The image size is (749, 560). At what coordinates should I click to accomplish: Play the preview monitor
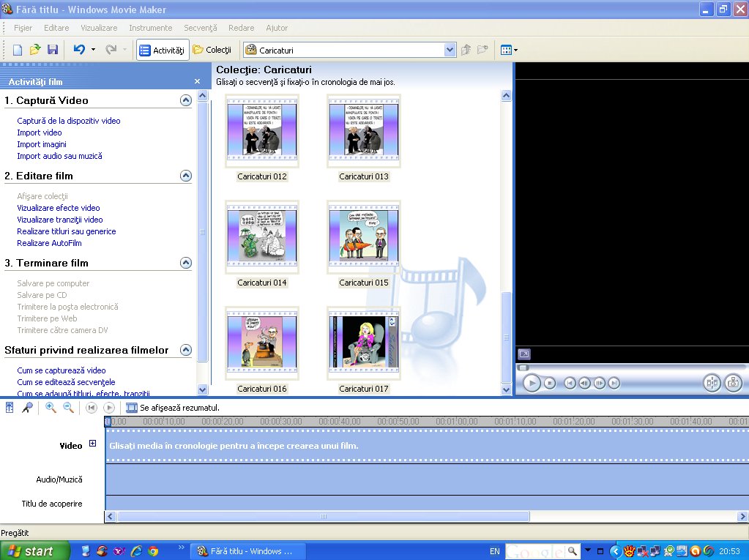click(532, 383)
